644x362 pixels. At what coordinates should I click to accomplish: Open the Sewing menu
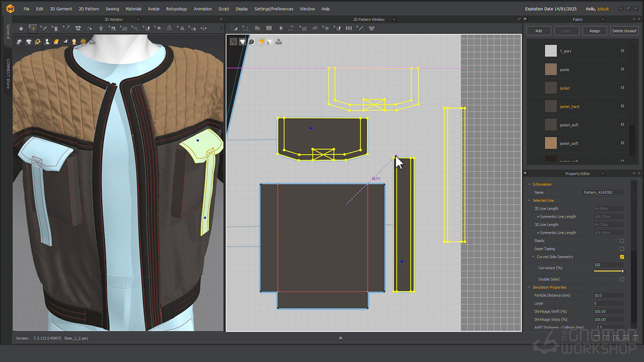112,9
